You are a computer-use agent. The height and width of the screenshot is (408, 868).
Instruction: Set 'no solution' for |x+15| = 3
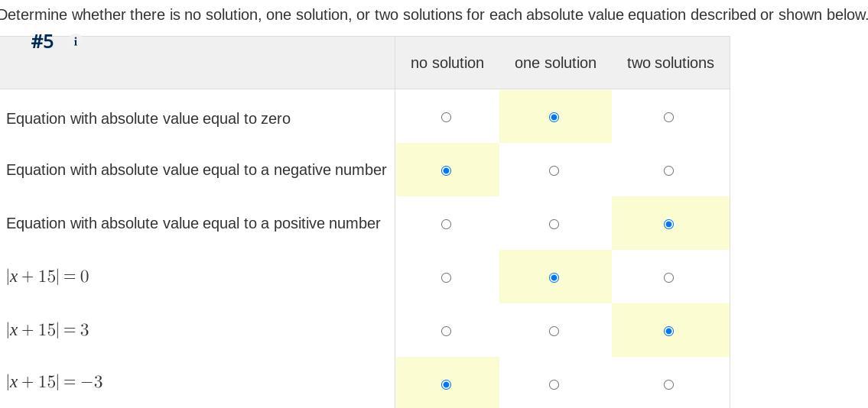click(x=447, y=331)
